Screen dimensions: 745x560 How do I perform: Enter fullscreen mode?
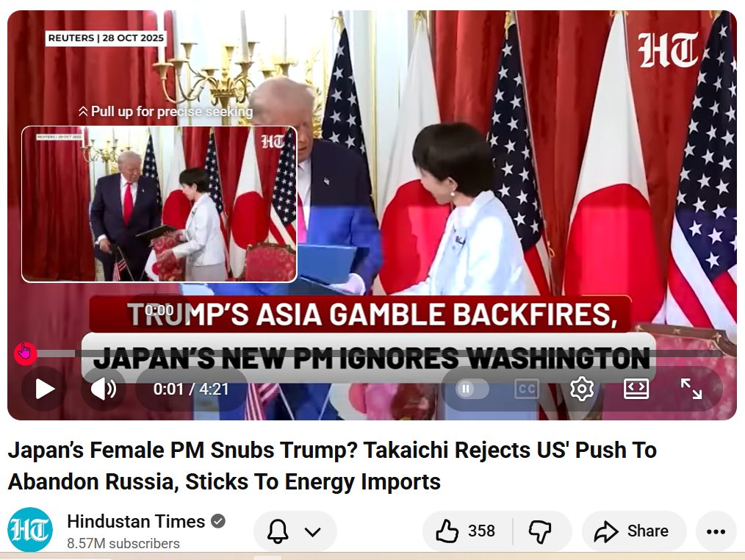pos(691,389)
